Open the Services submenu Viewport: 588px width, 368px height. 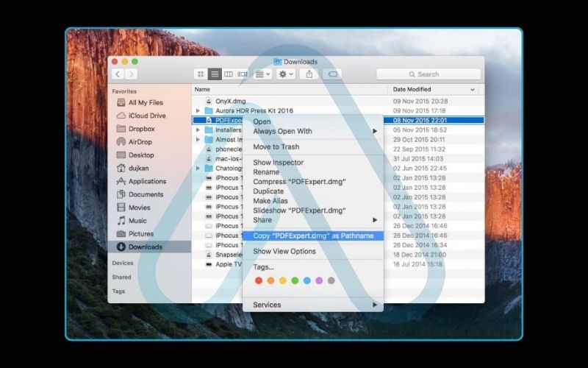pos(313,305)
